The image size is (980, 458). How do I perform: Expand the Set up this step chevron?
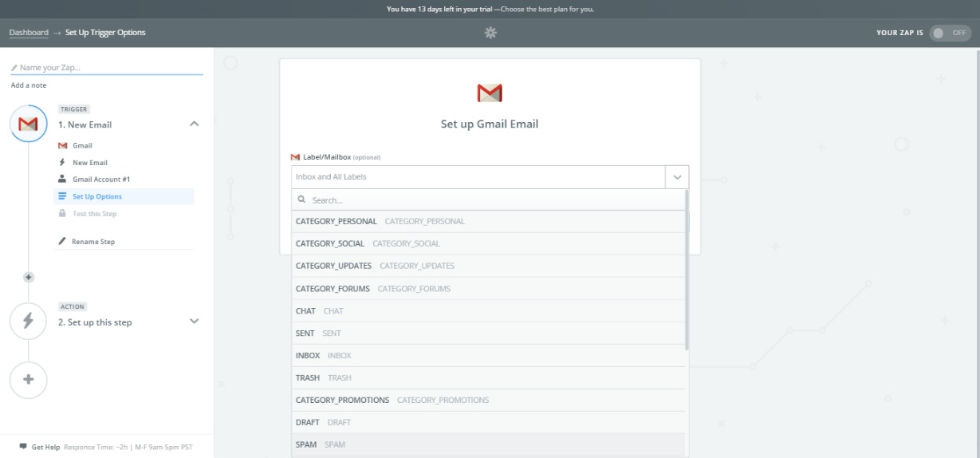point(194,321)
